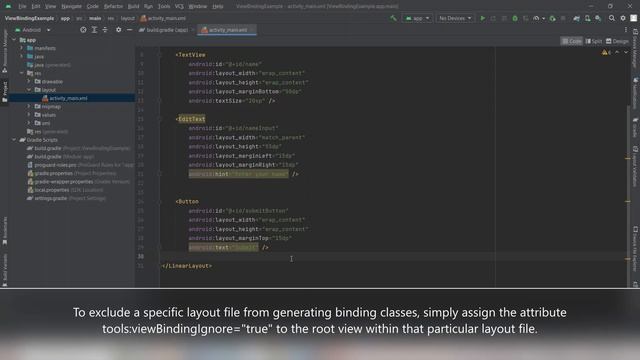This screenshot has height=360, width=640.
Task: Click the TextView tag in code editor
Action: 191,55
